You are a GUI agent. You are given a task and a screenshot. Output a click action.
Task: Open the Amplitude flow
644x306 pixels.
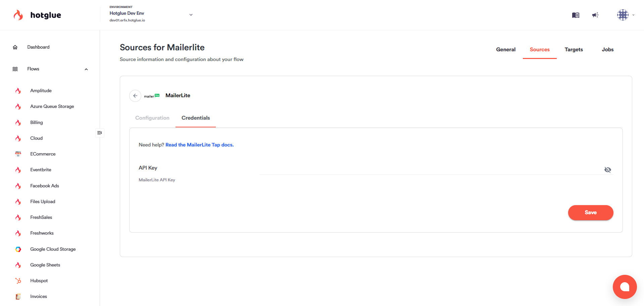41,91
